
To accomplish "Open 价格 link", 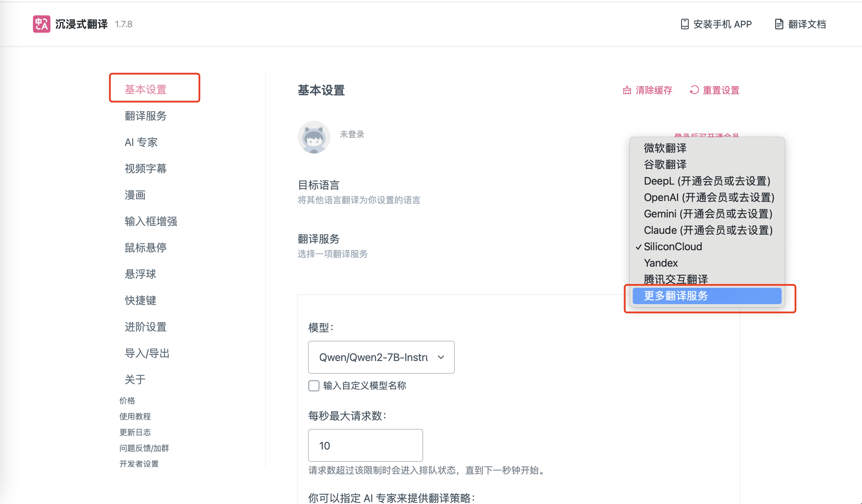I will 127,400.
